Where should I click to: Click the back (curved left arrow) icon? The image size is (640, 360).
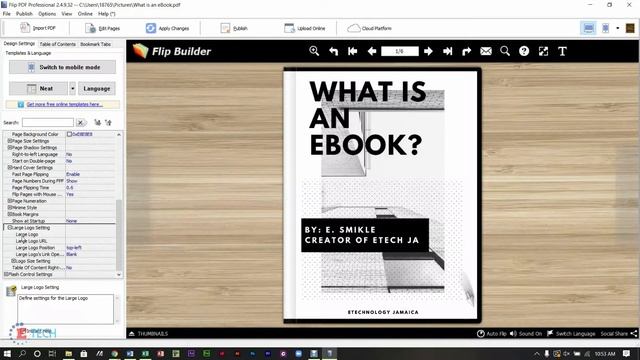333,51
